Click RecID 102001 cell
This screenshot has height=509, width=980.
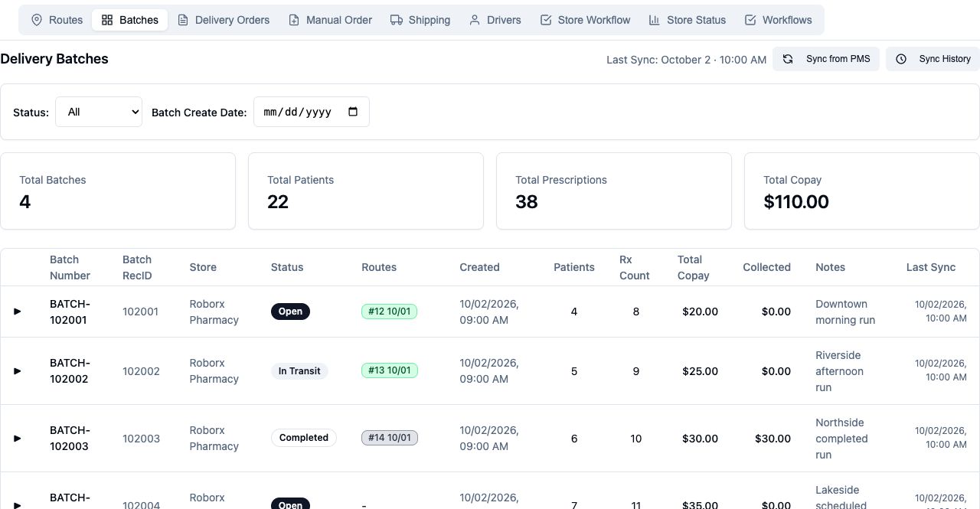[x=140, y=312]
